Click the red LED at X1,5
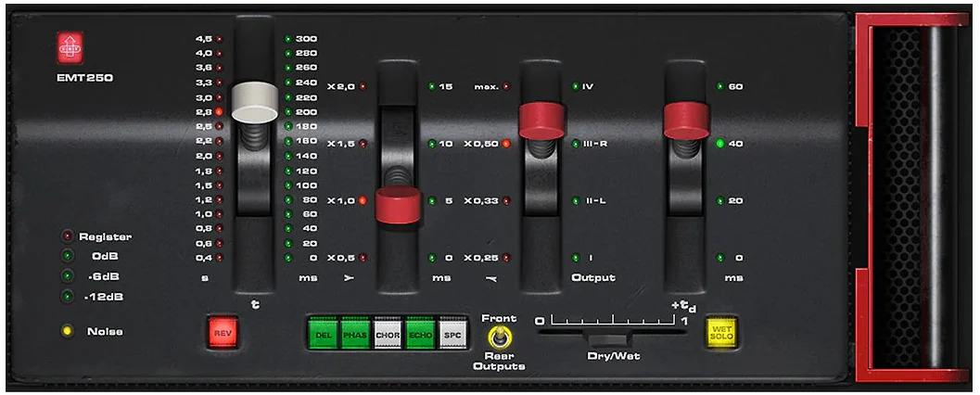 click(x=363, y=144)
